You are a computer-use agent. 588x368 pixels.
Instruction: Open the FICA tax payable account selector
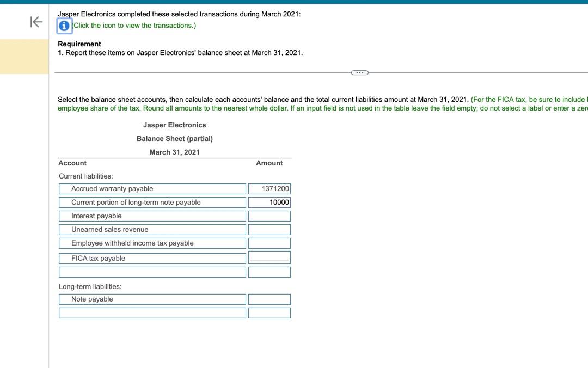tap(152, 257)
